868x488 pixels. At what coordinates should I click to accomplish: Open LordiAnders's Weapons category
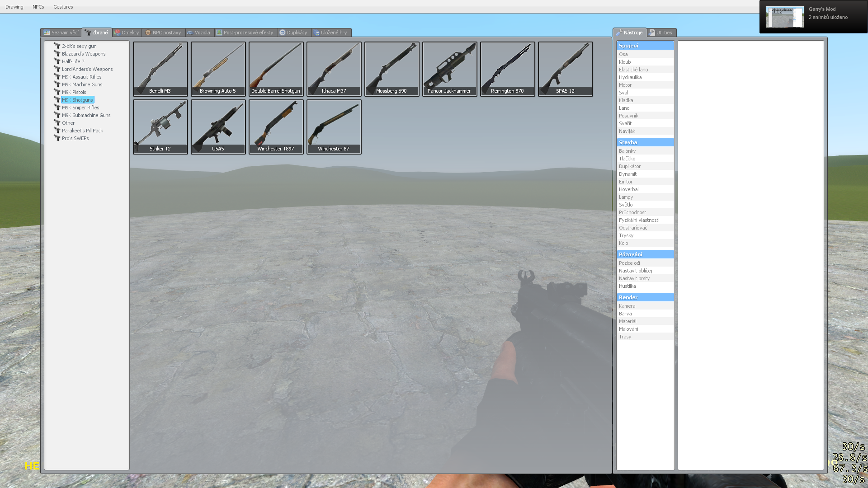[x=87, y=69]
